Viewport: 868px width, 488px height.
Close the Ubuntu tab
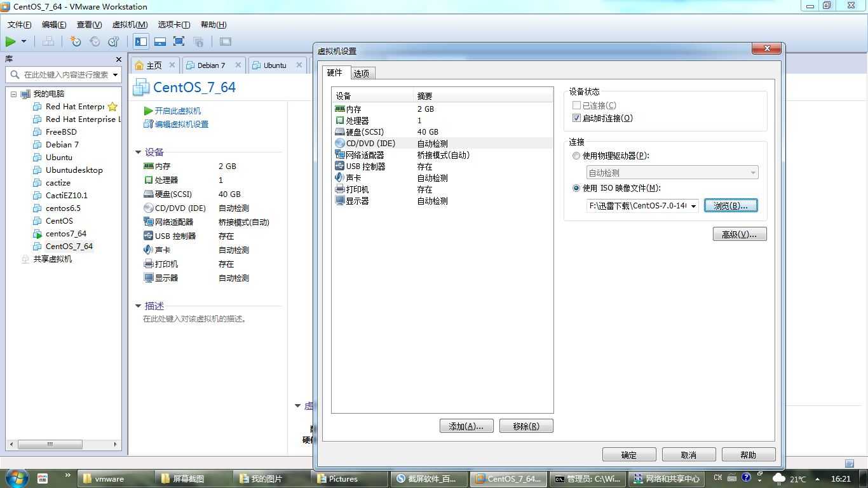pyautogui.click(x=299, y=65)
